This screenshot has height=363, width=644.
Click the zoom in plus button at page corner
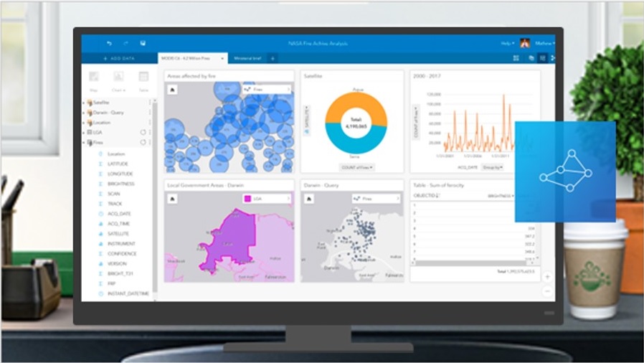(547, 277)
